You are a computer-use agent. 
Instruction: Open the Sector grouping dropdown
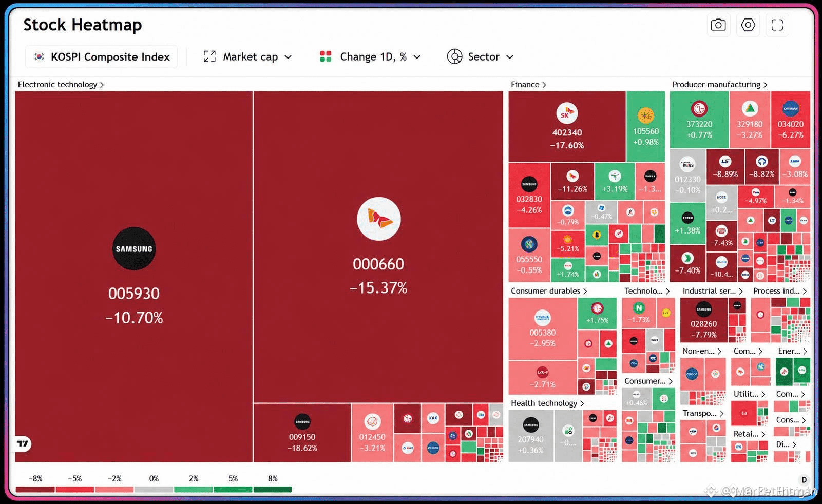[x=480, y=56]
